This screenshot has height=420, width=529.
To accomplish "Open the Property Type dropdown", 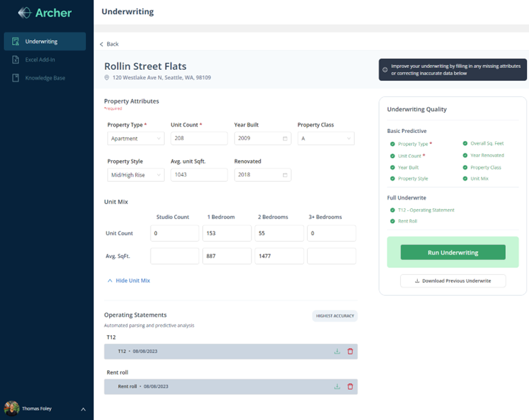I will 136,138.
